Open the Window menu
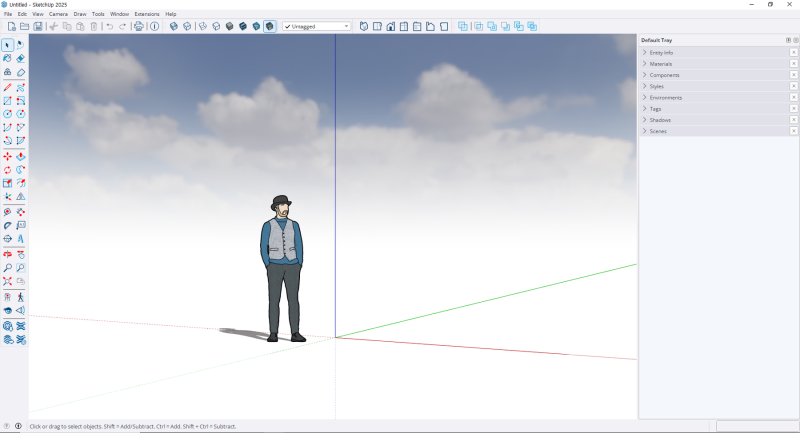This screenshot has width=800, height=433. 119,14
